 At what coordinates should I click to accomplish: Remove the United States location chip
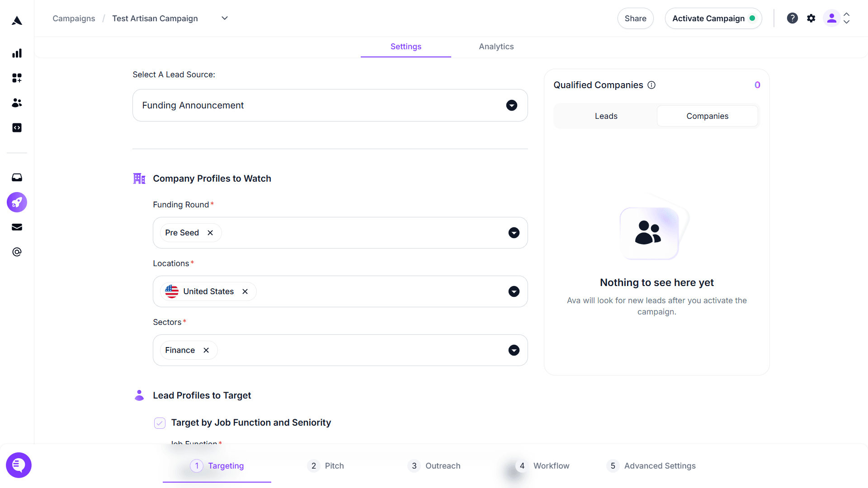tap(245, 291)
